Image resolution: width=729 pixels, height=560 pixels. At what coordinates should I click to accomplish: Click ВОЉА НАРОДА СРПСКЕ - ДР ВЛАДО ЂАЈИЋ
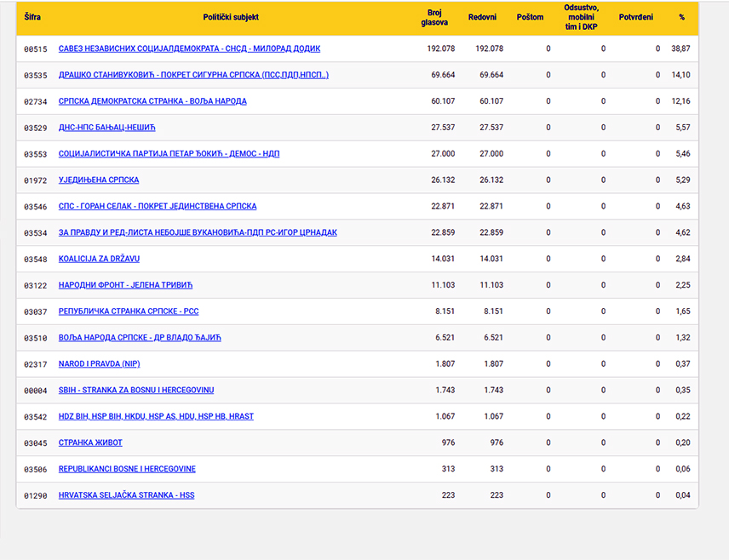[140, 337]
